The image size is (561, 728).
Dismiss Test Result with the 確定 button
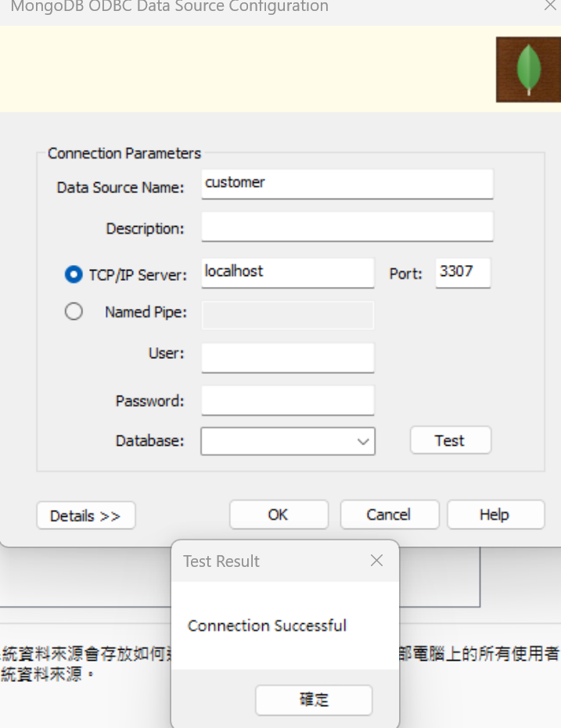tap(314, 700)
